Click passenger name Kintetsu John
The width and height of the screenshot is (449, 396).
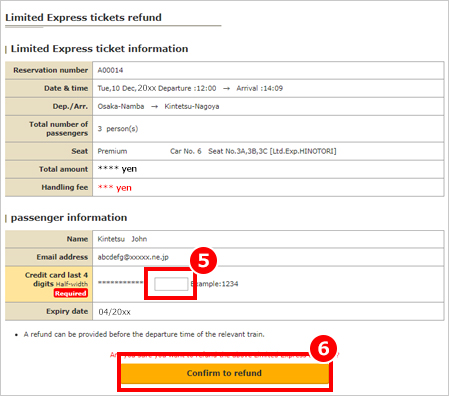click(122, 239)
